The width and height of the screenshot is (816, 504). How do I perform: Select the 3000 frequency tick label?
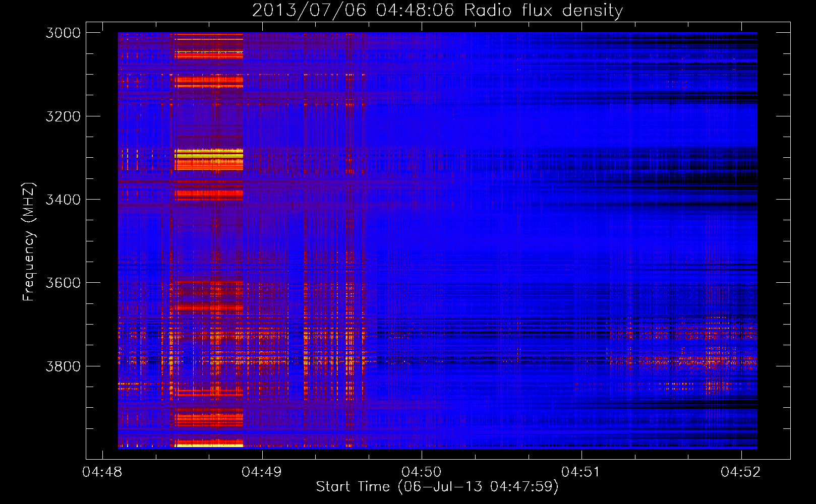(63, 33)
